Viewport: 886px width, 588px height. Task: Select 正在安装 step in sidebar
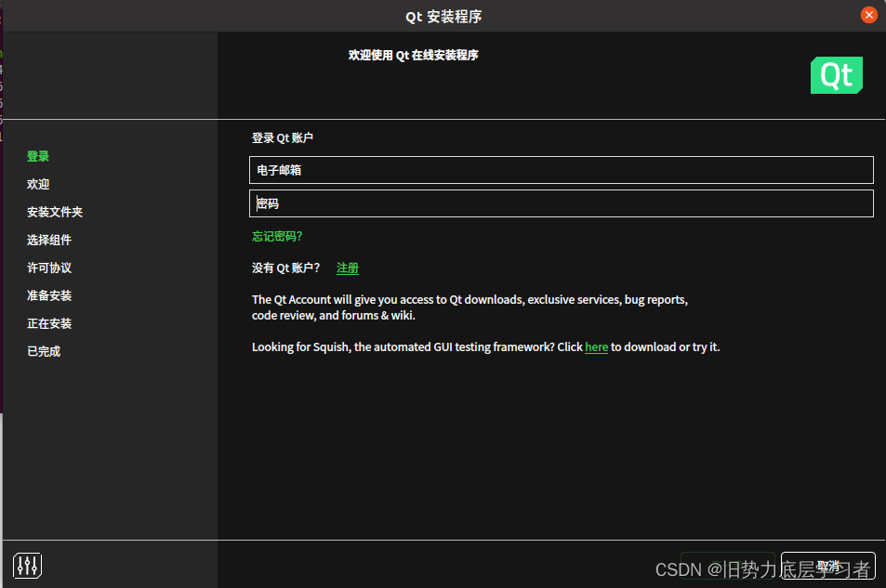pos(49,323)
